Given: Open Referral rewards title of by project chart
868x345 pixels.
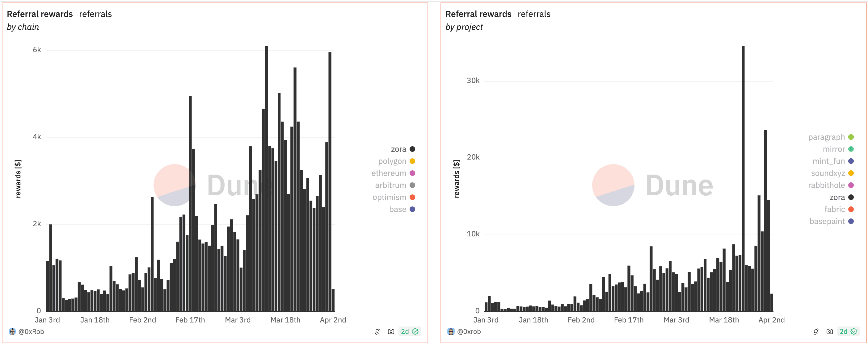Looking at the screenshot, I should click(x=478, y=14).
